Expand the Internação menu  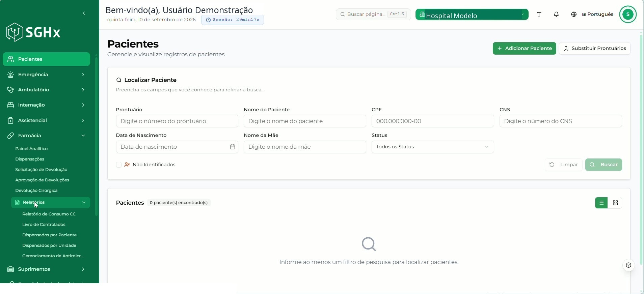pyautogui.click(x=46, y=105)
